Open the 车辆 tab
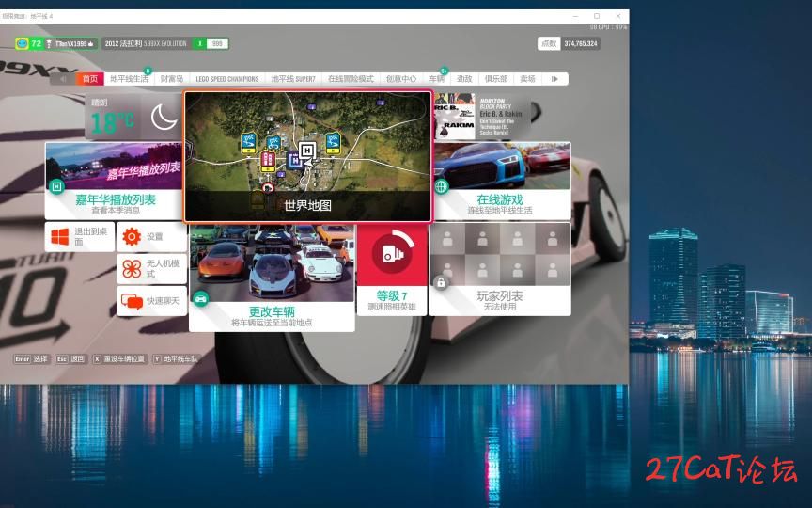 [x=437, y=79]
